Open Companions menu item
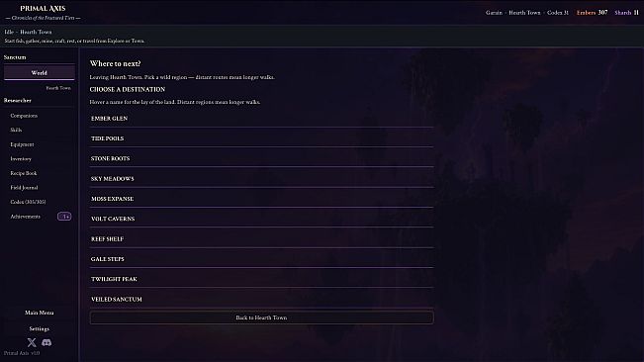This screenshot has height=362, width=644. 24,116
